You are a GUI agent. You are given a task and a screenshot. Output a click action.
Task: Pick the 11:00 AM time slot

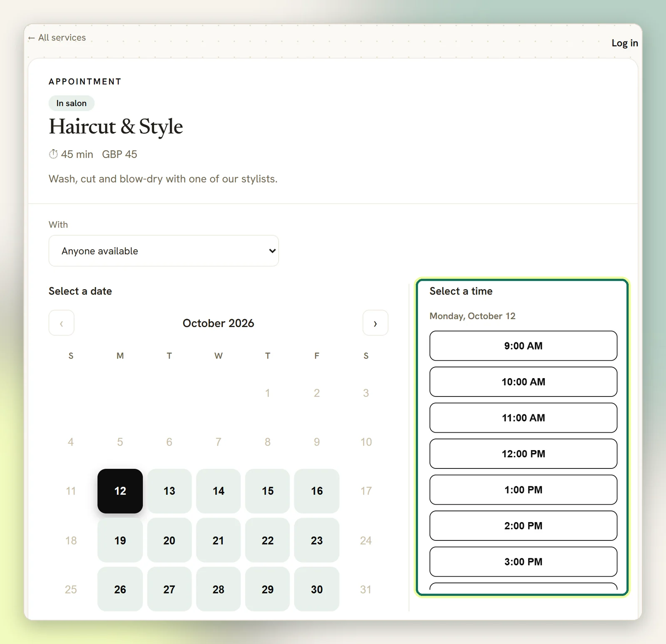tap(523, 418)
